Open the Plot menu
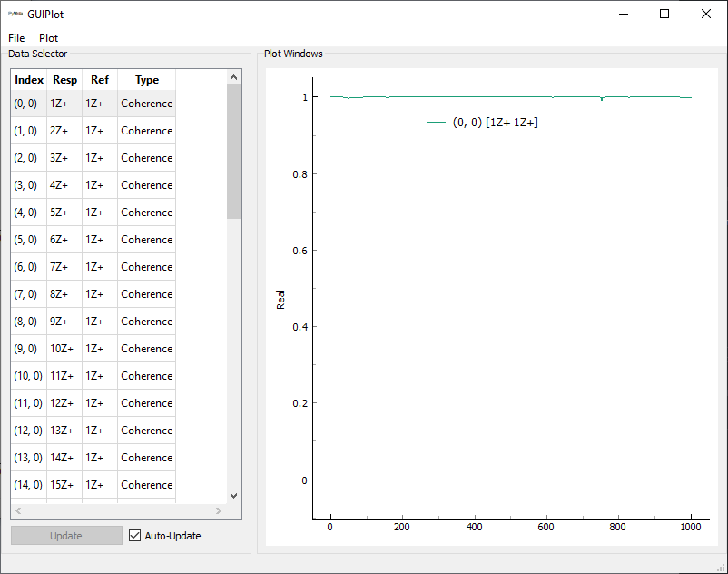The height and width of the screenshot is (574, 728). (48, 38)
